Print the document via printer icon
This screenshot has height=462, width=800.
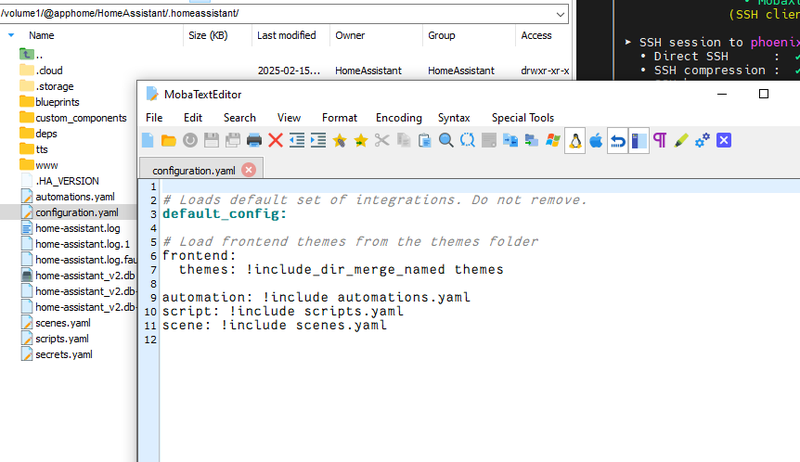point(254,140)
